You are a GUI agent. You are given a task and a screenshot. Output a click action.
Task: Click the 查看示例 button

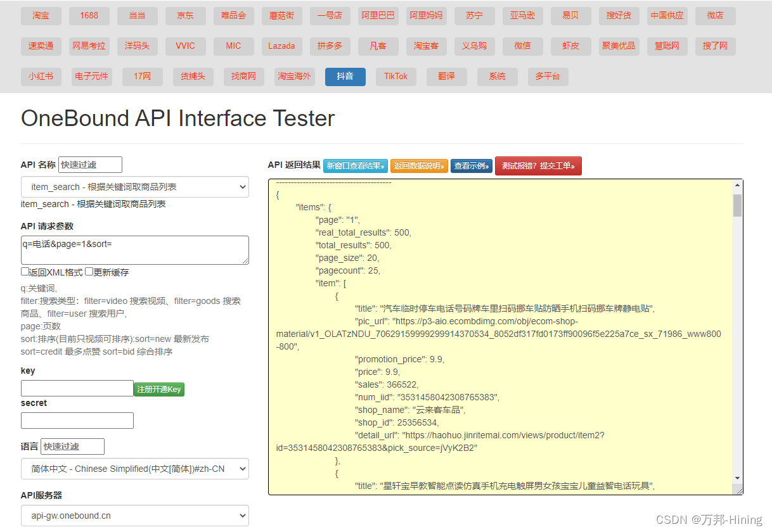click(472, 166)
